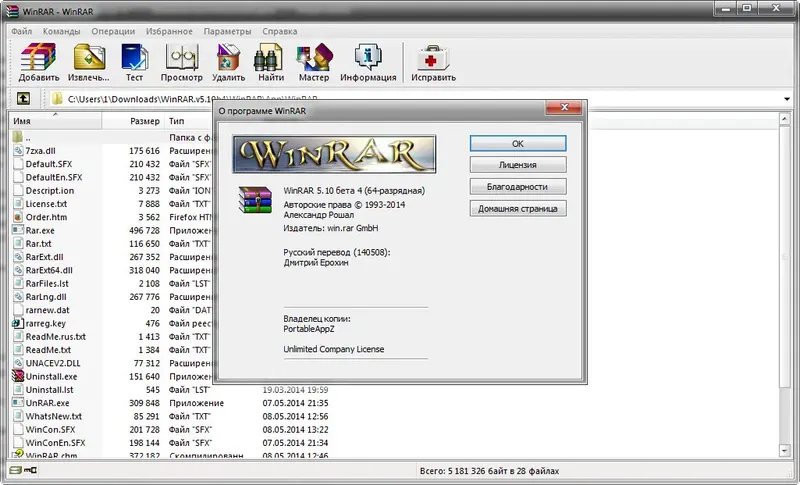800x485 pixels.
Task: Open the Файл menu
Action: click(21, 31)
